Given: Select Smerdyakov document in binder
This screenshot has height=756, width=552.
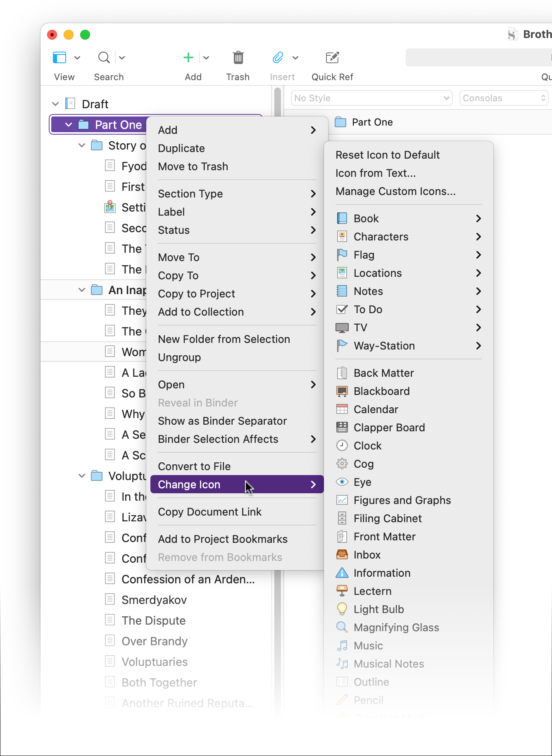Looking at the screenshot, I should [x=154, y=600].
